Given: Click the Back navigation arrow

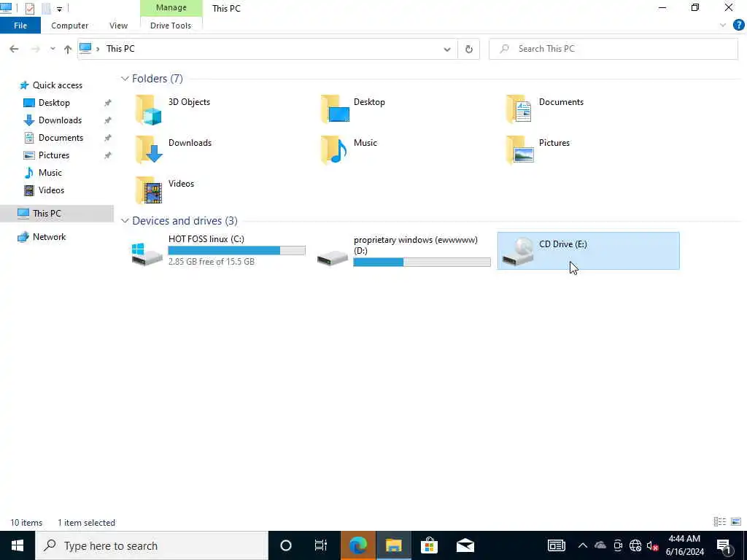Looking at the screenshot, I should [x=14, y=49].
